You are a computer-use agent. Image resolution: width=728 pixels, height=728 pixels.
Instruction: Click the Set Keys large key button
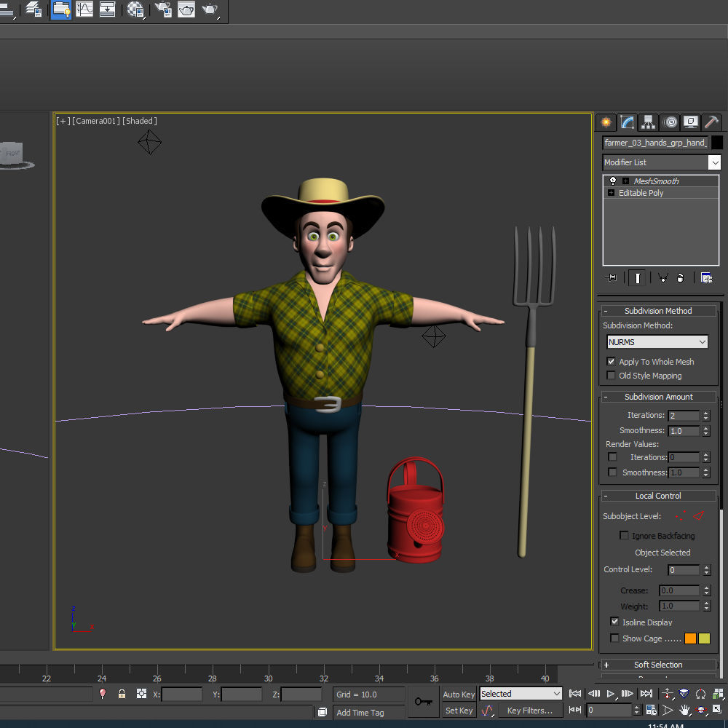coord(423,702)
